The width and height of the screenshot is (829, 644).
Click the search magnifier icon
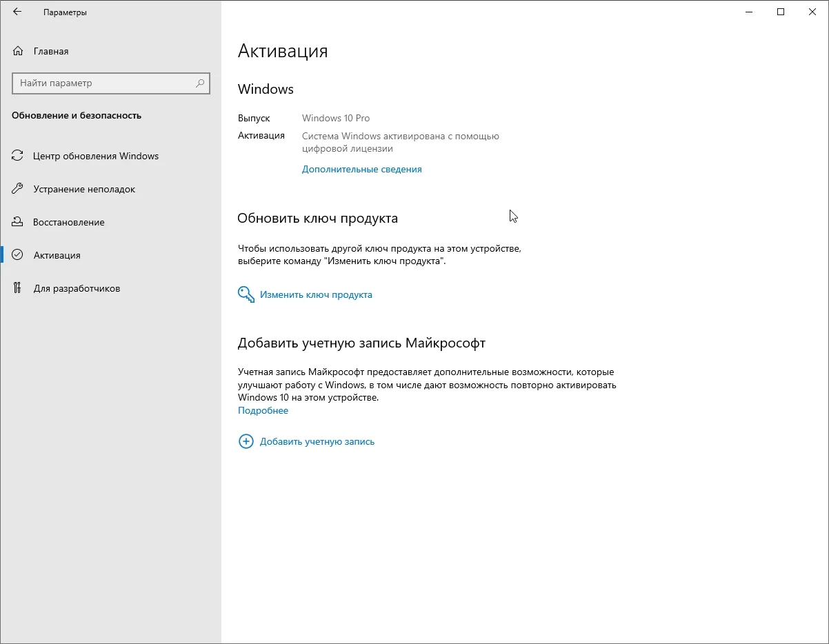coord(200,83)
